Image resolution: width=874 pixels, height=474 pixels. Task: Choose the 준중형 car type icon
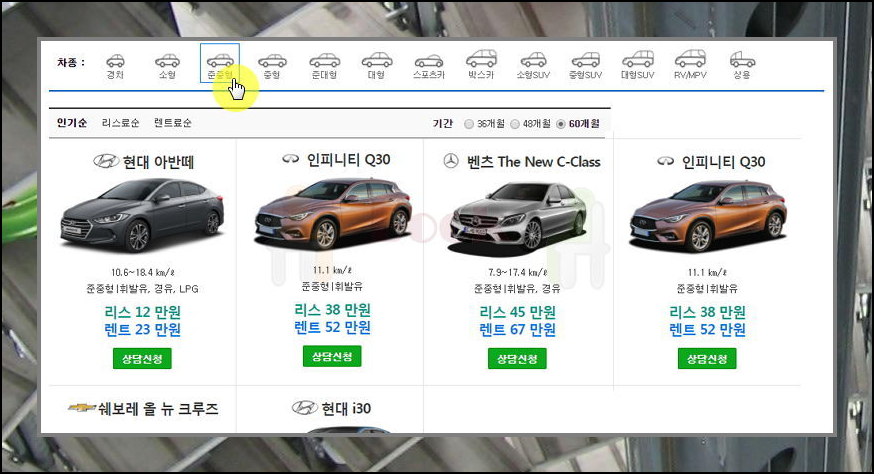[x=220, y=61]
